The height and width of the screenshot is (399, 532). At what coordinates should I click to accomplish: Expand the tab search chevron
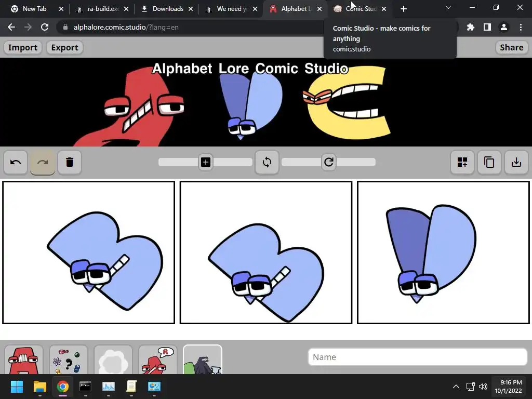[x=448, y=7]
